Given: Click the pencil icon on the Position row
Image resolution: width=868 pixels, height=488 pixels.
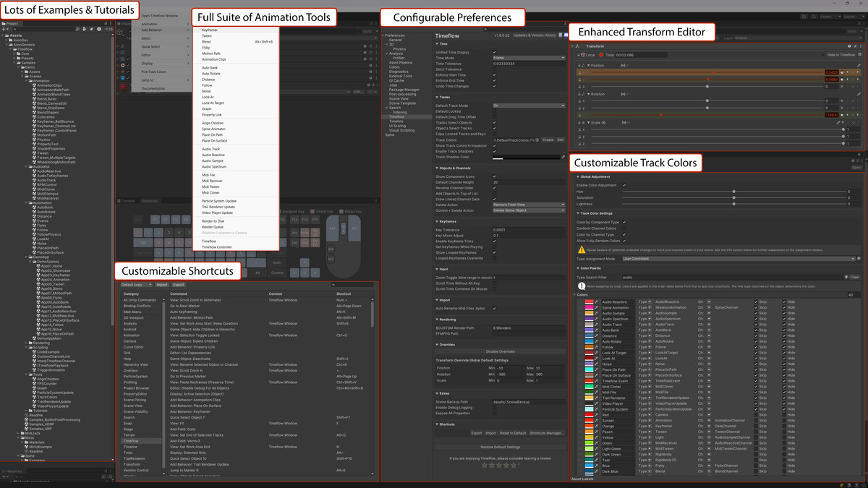Looking at the screenshot, I should tap(859, 66).
